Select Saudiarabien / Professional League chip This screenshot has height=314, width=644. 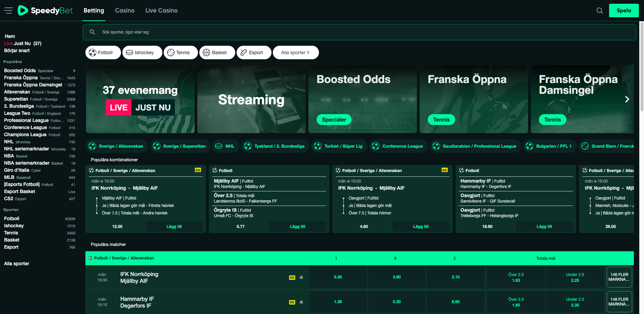(x=475, y=146)
